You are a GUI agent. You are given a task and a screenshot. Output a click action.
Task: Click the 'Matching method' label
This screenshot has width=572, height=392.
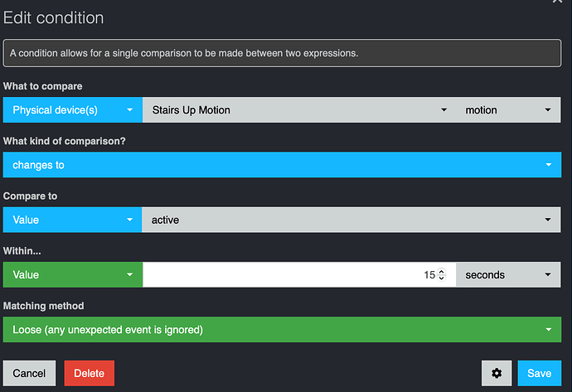43,306
